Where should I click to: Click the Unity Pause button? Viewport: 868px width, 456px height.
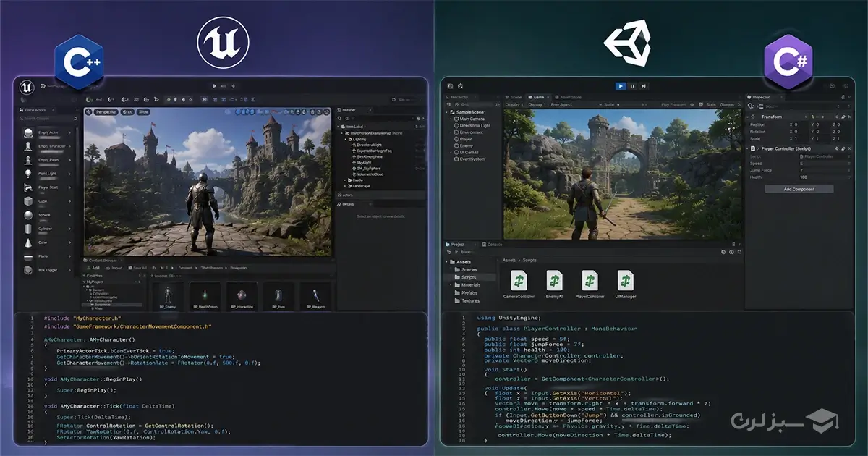click(x=633, y=85)
